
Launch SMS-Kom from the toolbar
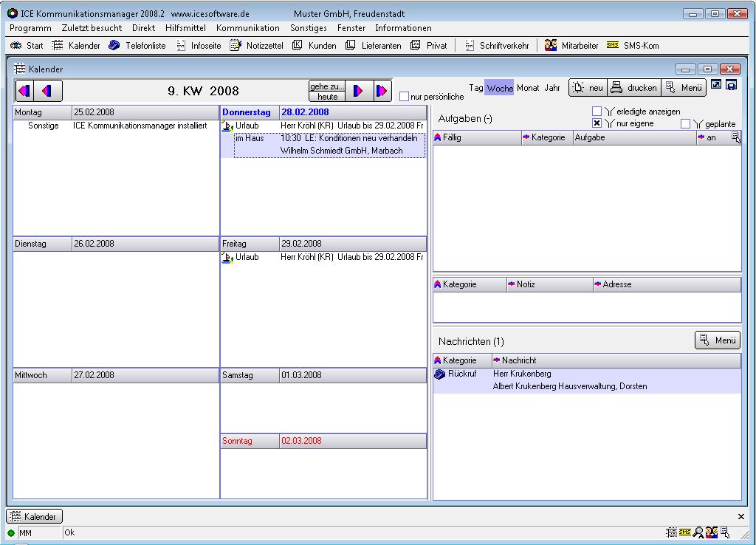tap(633, 46)
